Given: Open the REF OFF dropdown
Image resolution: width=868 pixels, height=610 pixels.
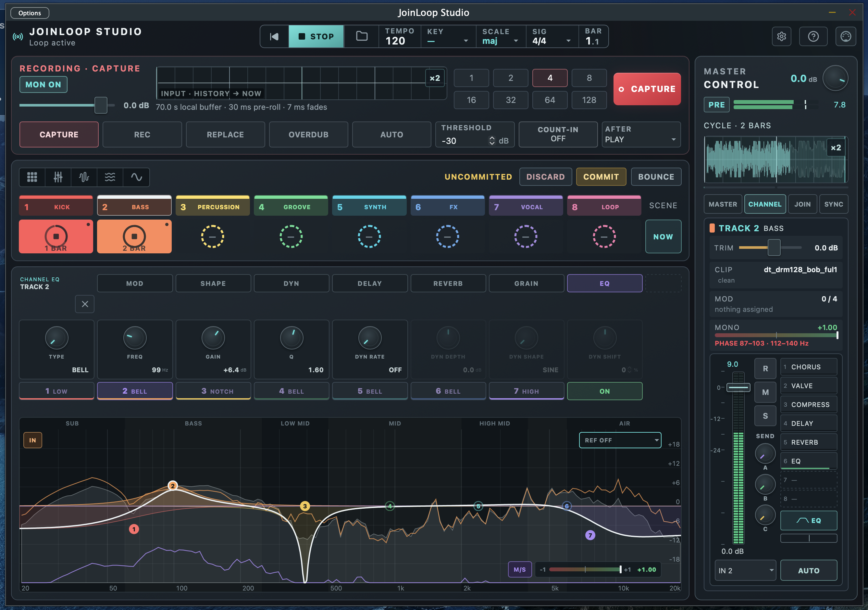Looking at the screenshot, I should click(620, 440).
